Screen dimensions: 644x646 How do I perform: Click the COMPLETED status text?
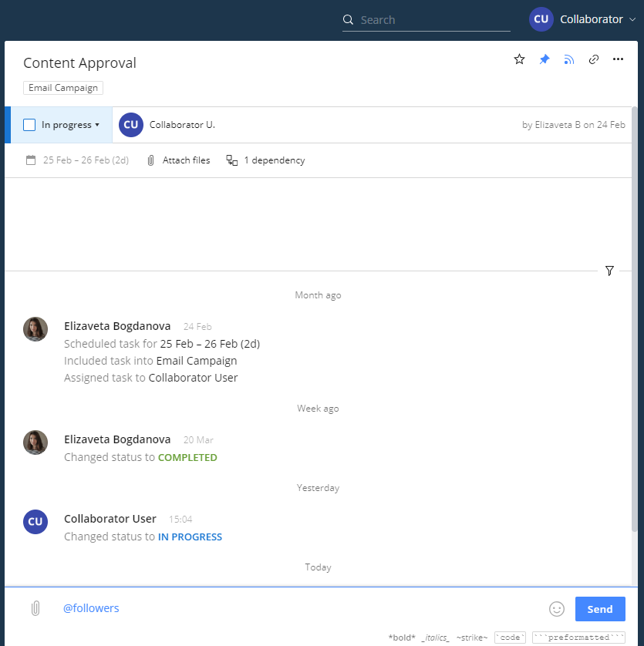pos(187,457)
